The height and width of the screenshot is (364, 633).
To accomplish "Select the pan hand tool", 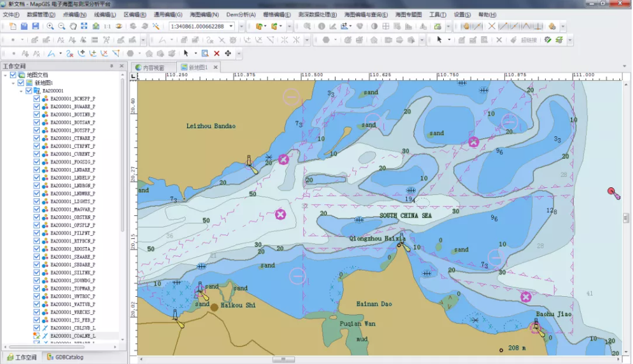I will (73, 26).
